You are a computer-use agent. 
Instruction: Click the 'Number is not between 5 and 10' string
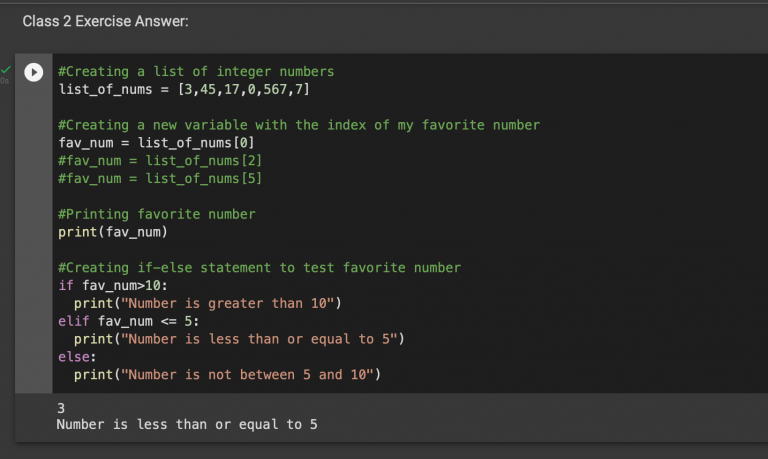[248, 375]
